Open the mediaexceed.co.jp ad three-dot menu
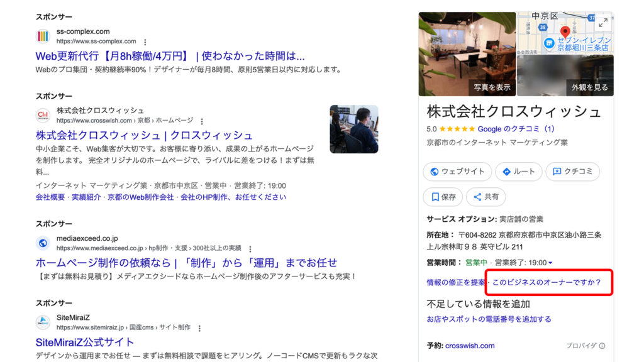644x362 pixels. coord(250,249)
